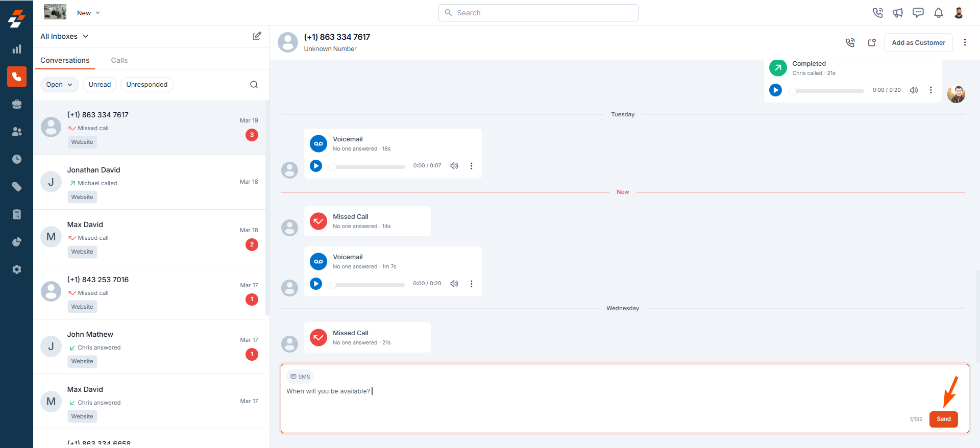Image resolution: width=980 pixels, height=448 pixels.
Task: Compose a new conversation with the edit icon
Action: tap(257, 36)
